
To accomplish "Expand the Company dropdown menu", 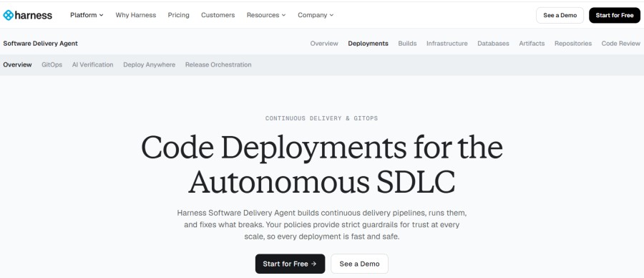I will pos(316,15).
